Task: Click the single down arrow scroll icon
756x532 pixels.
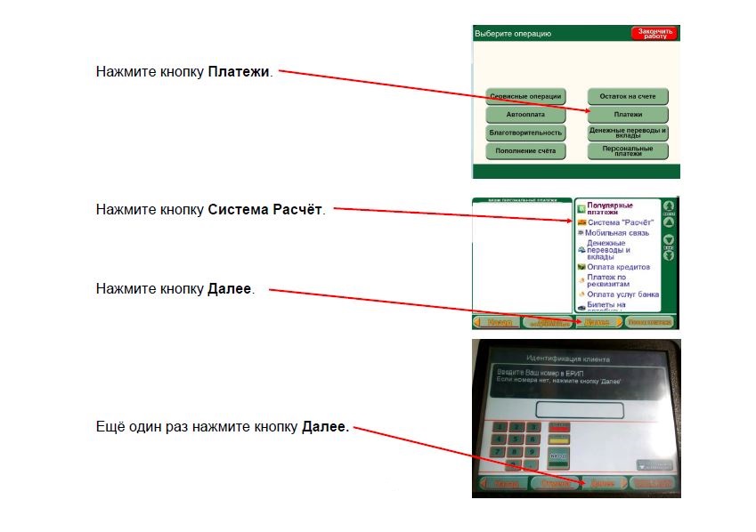Action: 669,239
